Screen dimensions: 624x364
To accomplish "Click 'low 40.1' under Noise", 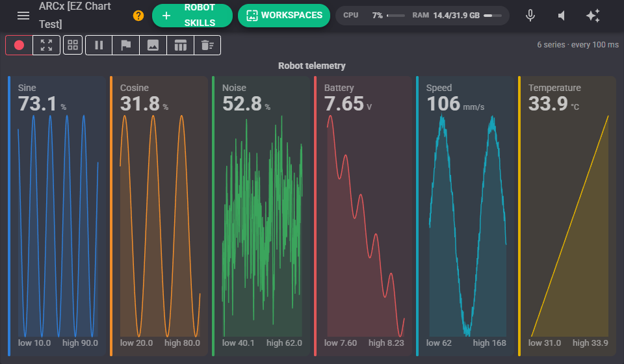I will coord(238,343).
